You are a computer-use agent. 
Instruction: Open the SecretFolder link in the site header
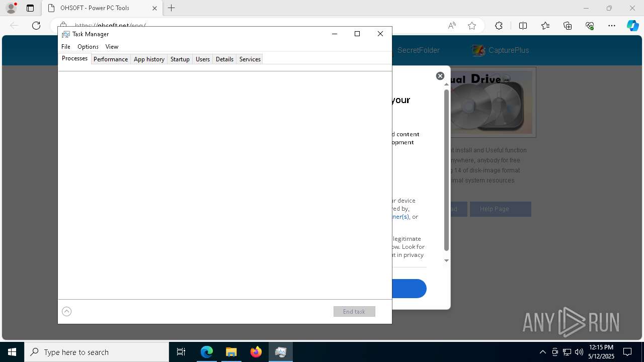click(418, 50)
